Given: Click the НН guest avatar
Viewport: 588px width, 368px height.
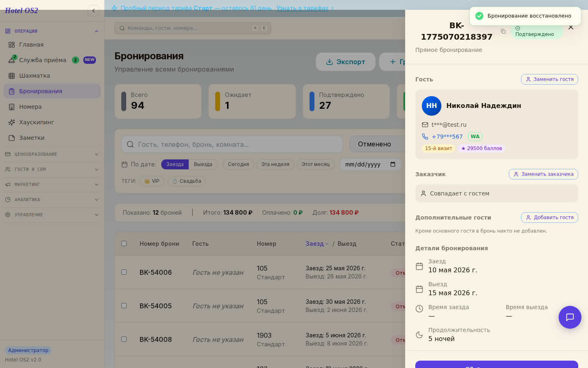Looking at the screenshot, I should pyautogui.click(x=432, y=106).
